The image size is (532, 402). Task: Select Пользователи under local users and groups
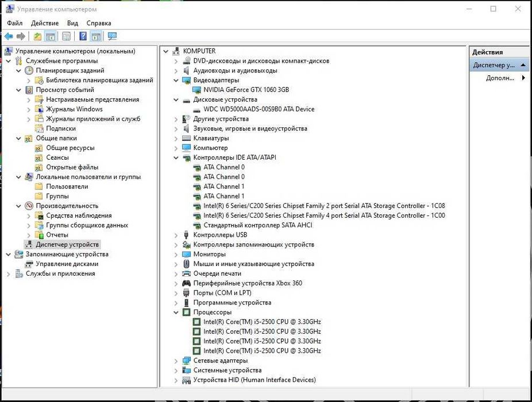coord(67,187)
